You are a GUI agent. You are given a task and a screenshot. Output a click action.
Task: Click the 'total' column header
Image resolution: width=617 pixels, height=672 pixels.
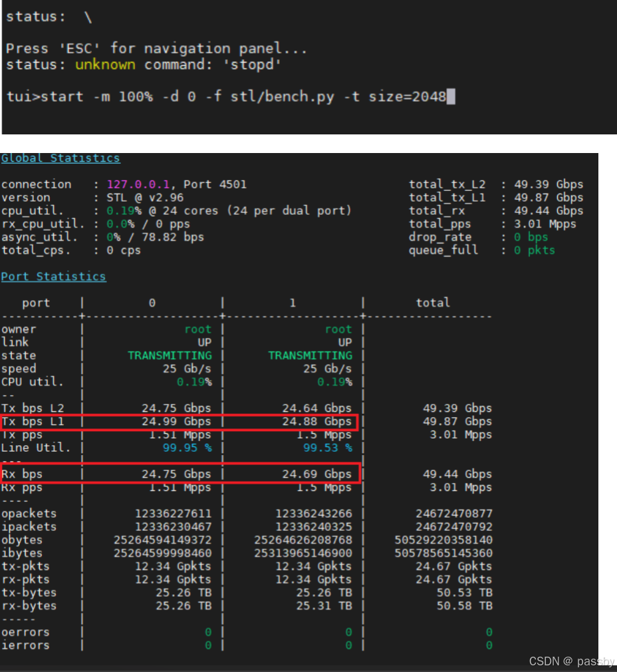pyautogui.click(x=433, y=303)
